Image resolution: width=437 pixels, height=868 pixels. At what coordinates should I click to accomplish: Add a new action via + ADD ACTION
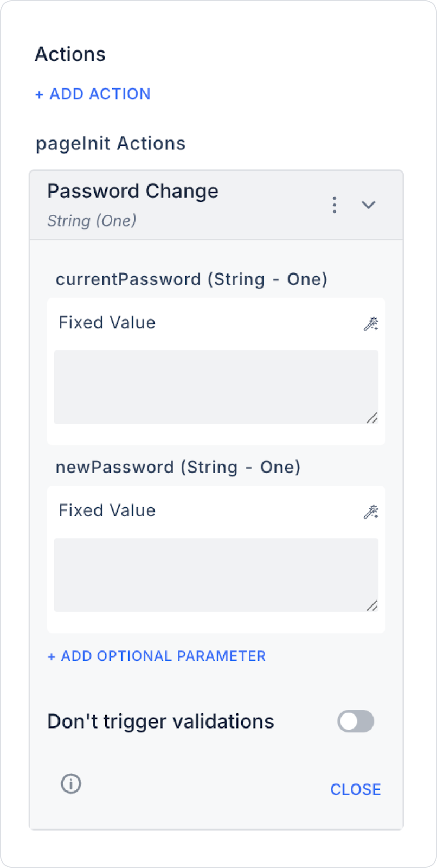pyautogui.click(x=93, y=94)
